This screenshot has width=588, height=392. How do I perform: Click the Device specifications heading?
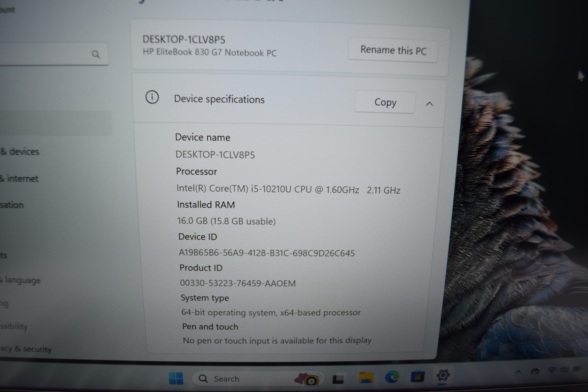[x=219, y=99]
